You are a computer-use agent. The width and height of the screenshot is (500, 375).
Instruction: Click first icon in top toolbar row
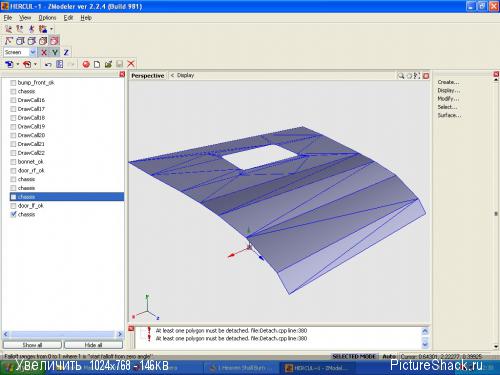click(x=8, y=29)
